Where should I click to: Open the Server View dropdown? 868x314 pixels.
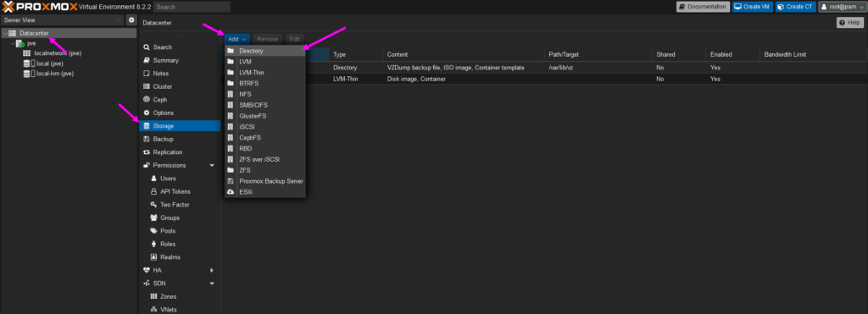click(x=63, y=20)
